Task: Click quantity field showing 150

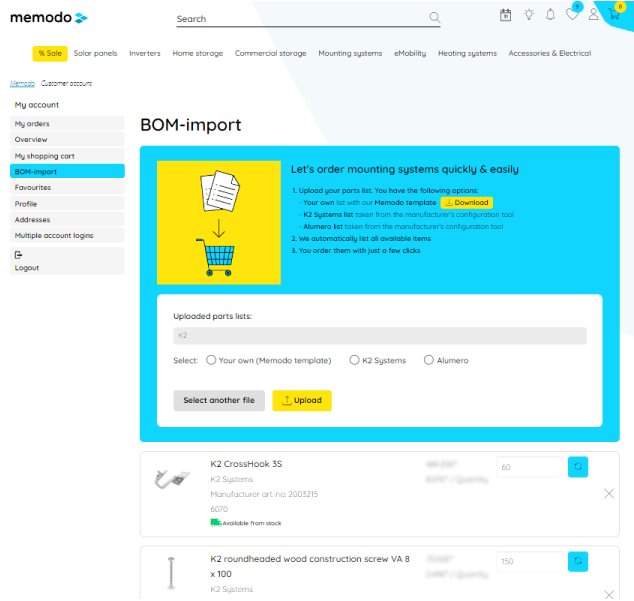Action: [x=531, y=561]
